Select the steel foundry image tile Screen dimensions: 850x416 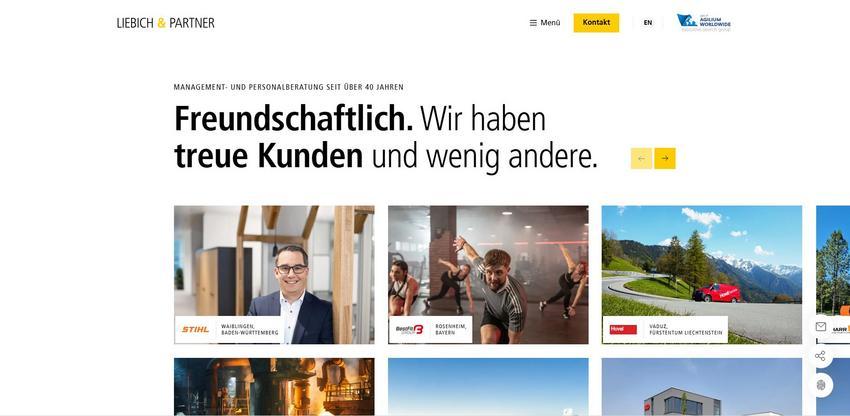tap(274, 387)
